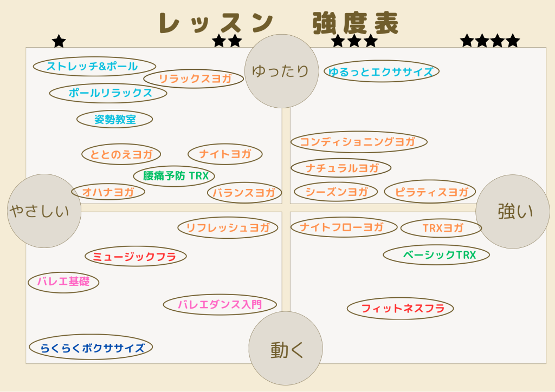Click the バレエ基礎 lesson label
The image size is (555, 392).
[x=63, y=282]
